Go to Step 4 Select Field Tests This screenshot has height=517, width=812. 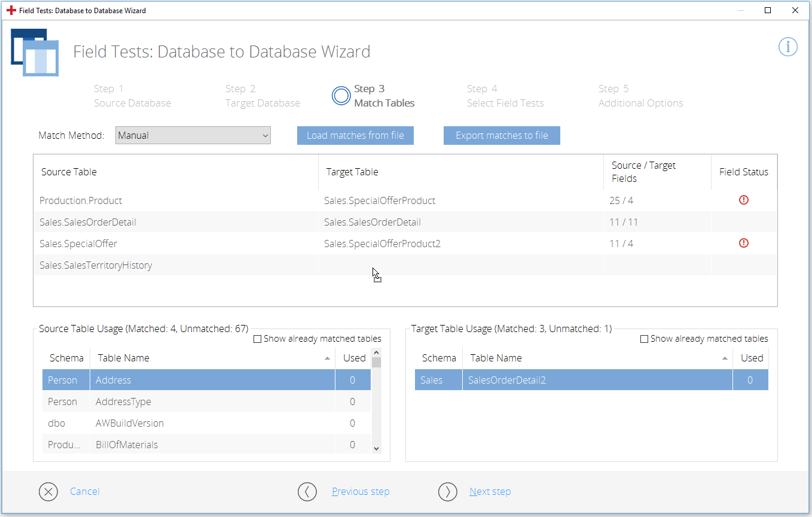505,96
